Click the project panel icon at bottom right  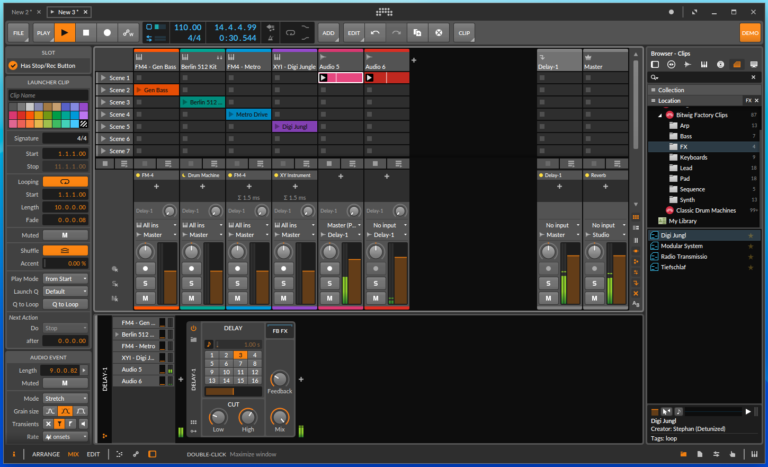click(700, 454)
